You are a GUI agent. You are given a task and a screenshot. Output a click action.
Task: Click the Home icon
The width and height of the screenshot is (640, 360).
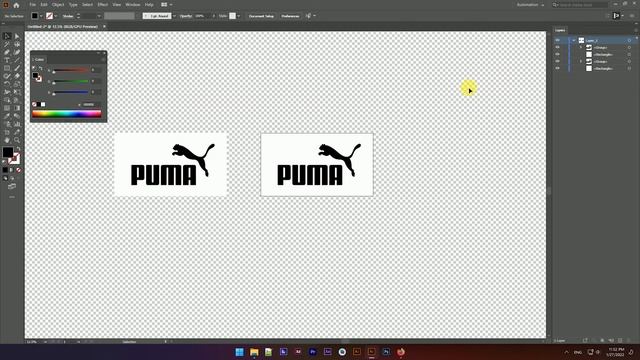16,5
